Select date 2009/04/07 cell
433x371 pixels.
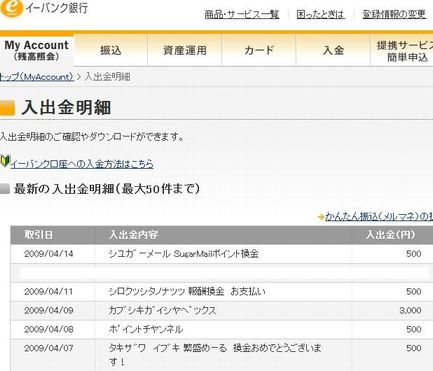click(x=49, y=348)
